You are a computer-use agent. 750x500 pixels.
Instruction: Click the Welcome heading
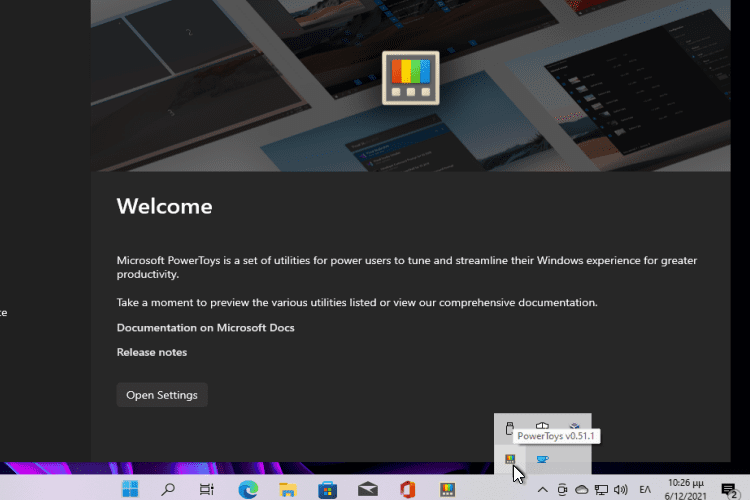pos(165,206)
